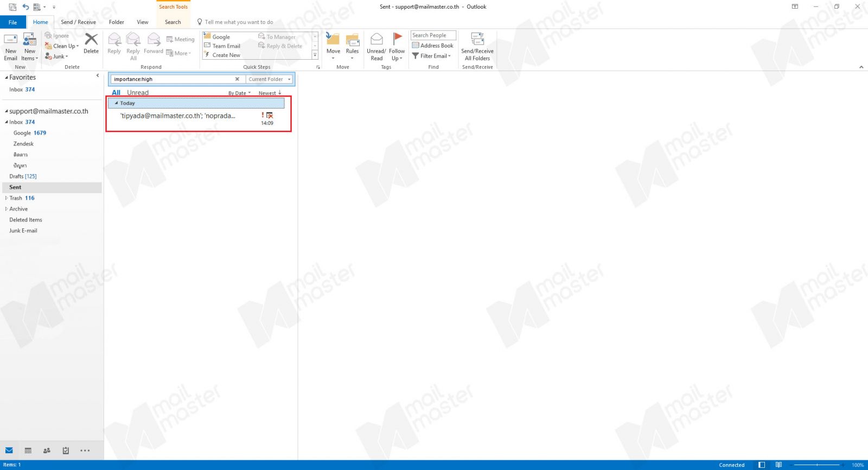Screen dimensions: 868x470
Task: Open the Address Book
Action: click(x=433, y=46)
